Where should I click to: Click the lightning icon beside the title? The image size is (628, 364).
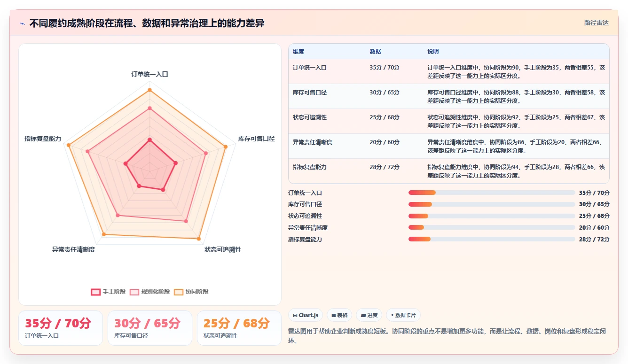point(23,23)
